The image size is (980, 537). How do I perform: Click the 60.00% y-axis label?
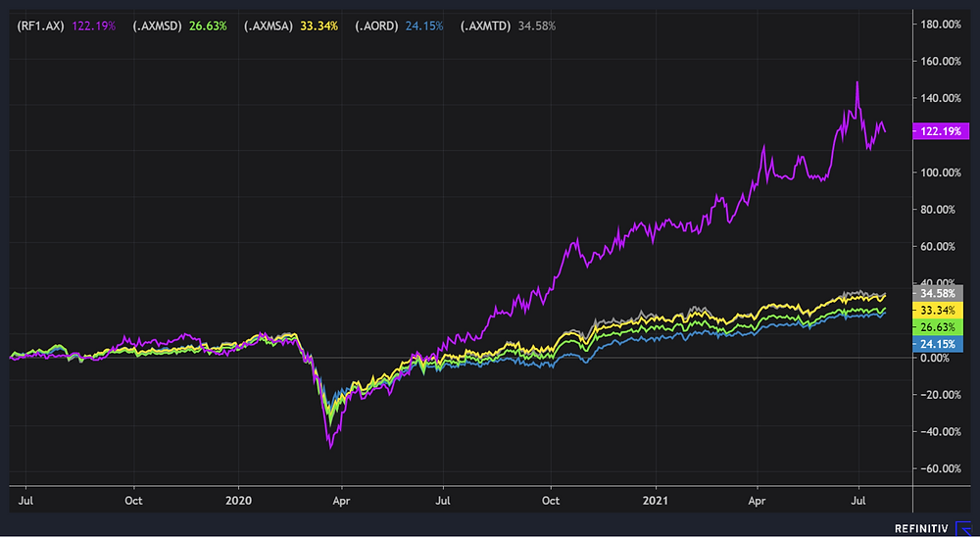point(939,246)
